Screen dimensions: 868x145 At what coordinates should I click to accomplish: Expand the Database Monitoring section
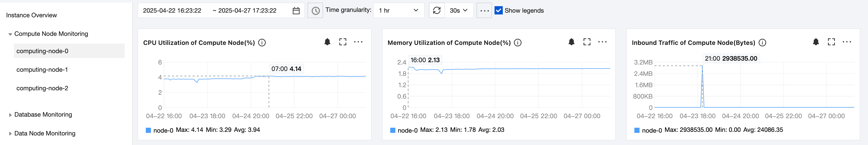point(43,115)
